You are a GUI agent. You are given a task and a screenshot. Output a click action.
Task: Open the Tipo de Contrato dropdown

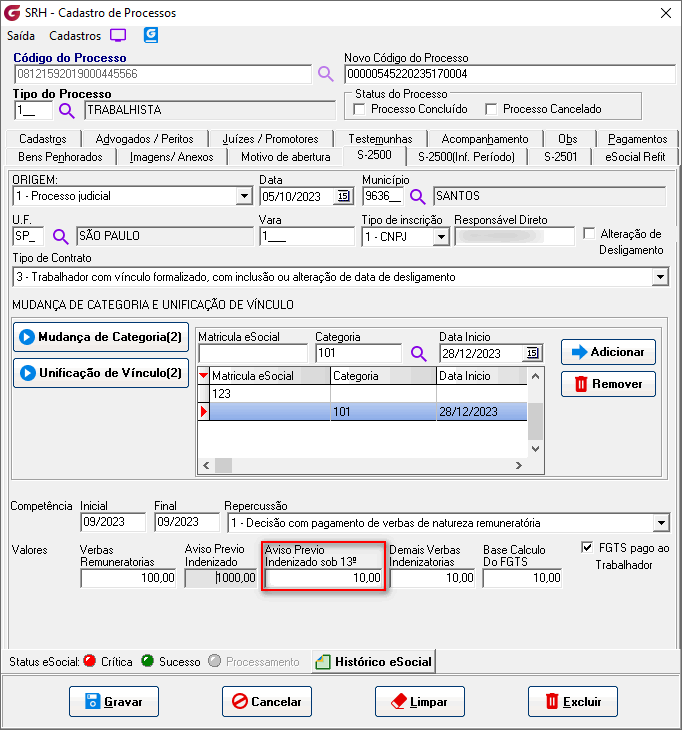pos(659,276)
